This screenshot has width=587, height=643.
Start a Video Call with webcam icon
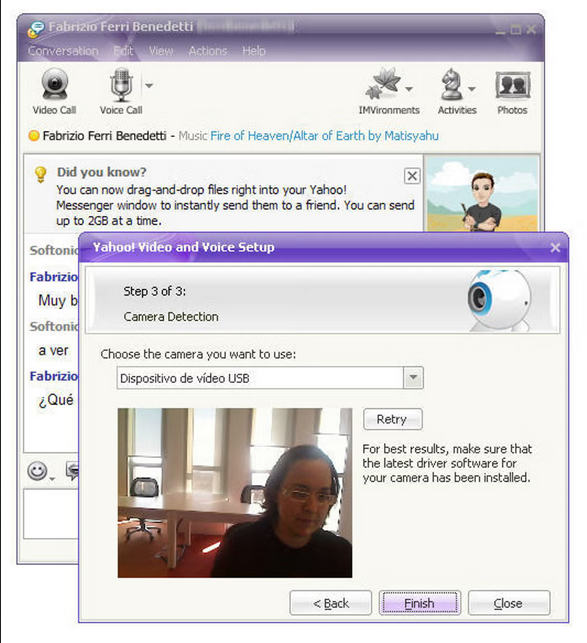(x=55, y=84)
